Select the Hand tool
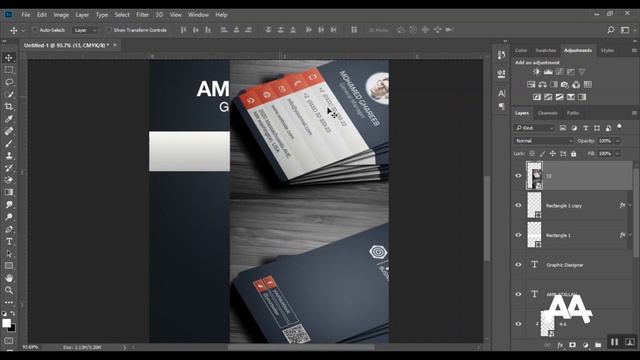The width and height of the screenshot is (640, 360). point(9,278)
